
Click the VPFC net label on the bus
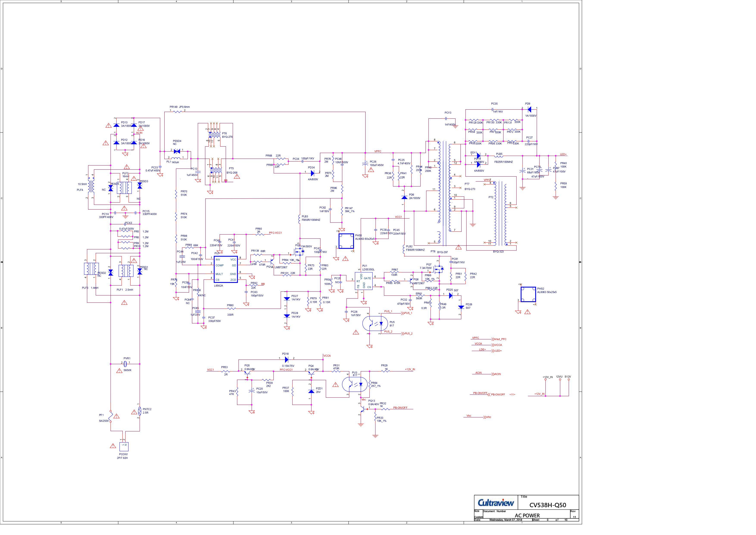pyautogui.click(x=378, y=151)
